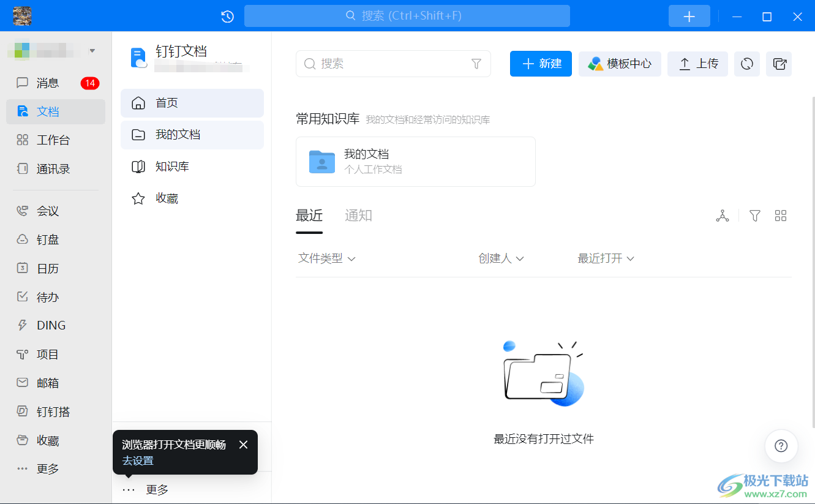
Task: Close the browser tip popup
Action: (243, 445)
